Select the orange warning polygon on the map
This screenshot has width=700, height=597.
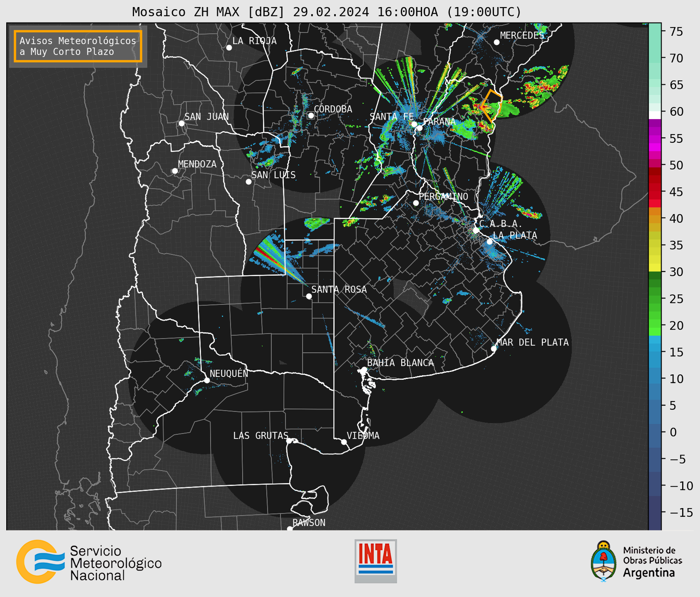(492, 106)
